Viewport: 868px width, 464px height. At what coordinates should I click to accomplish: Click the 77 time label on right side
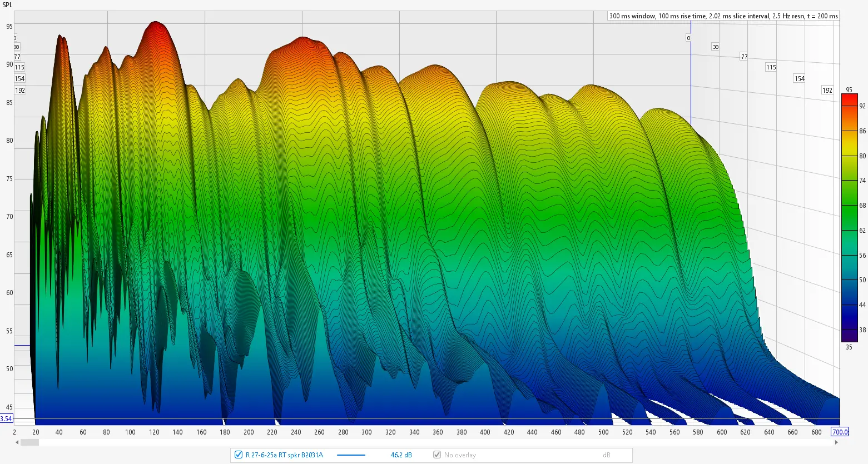pyautogui.click(x=744, y=57)
